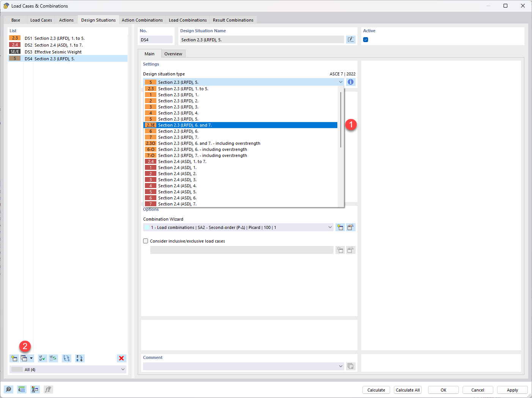Viewport: 532px width, 398px height.
Task: Edit the design situation name with pencil icon
Action: click(x=351, y=39)
